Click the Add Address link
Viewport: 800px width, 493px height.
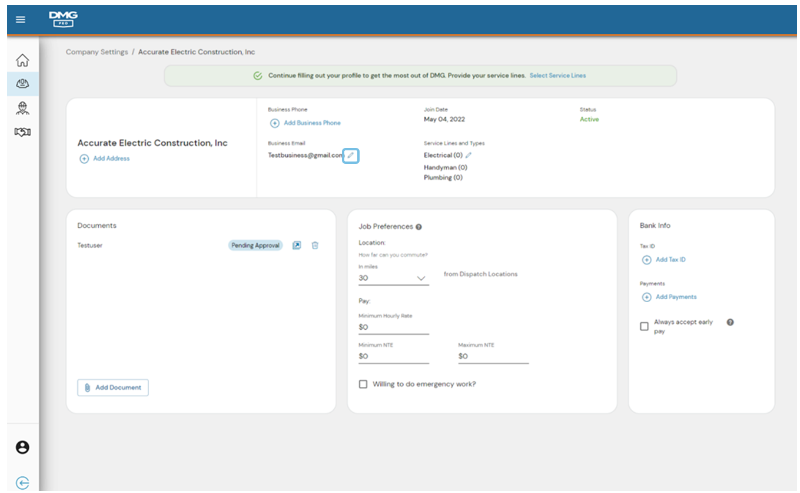click(x=111, y=159)
